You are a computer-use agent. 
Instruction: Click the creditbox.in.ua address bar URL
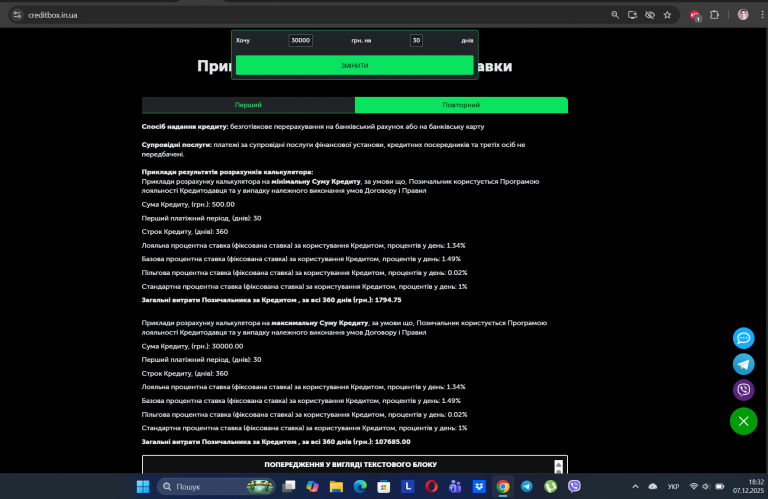coord(53,15)
